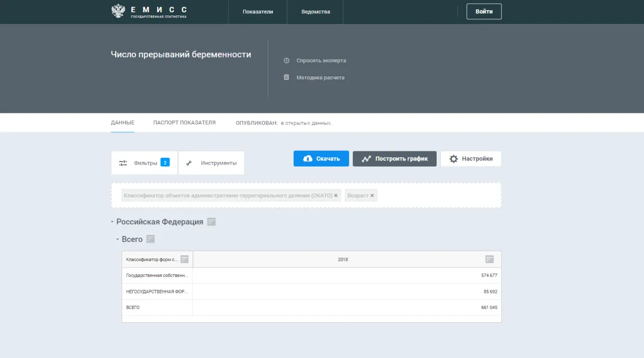Open the Фильтры panel
Image resolution: width=644 pixels, height=358 pixels.
(x=144, y=163)
